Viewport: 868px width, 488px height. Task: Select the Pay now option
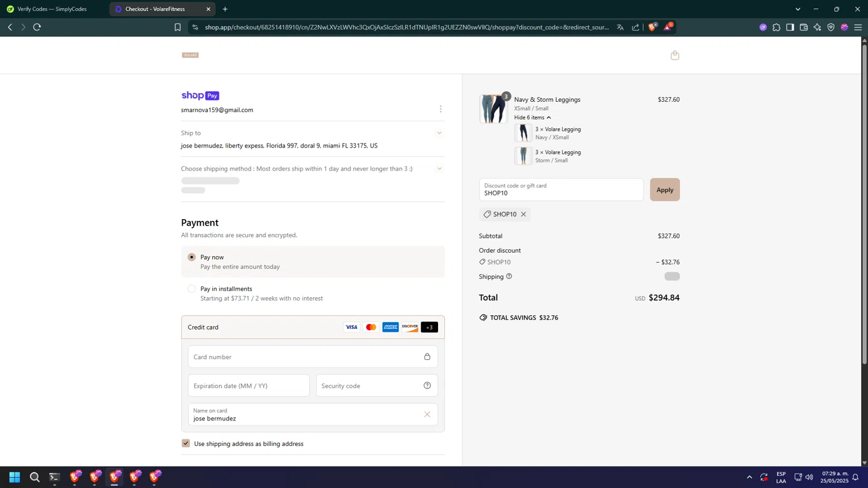coord(192,257)
